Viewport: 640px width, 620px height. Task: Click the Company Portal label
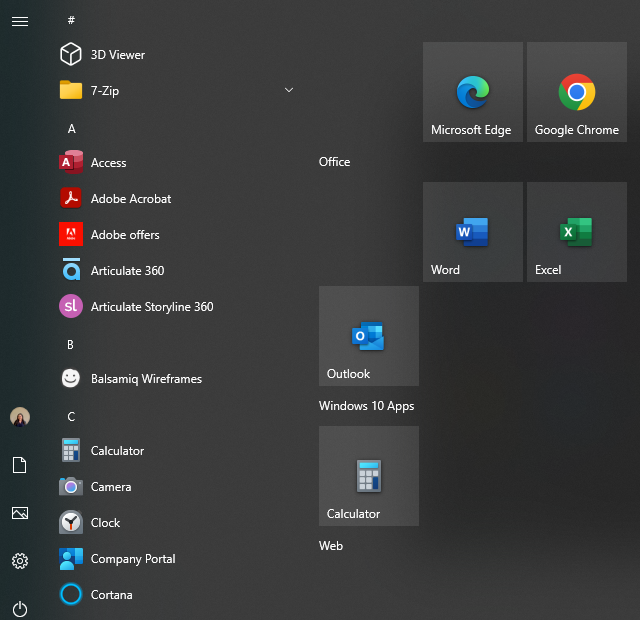(x=133, y=559)
